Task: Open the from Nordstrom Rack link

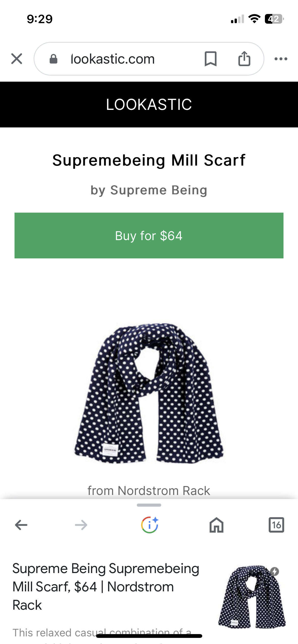Action: tap(149, 490)
